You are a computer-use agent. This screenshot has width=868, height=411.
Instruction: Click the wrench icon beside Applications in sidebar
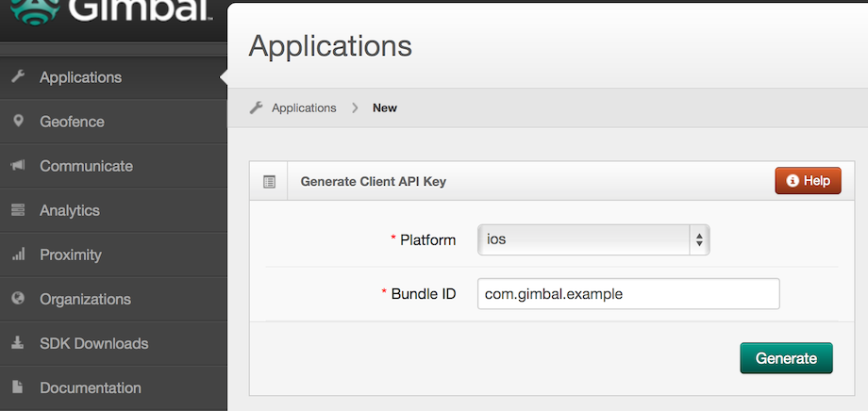point(18,76)
